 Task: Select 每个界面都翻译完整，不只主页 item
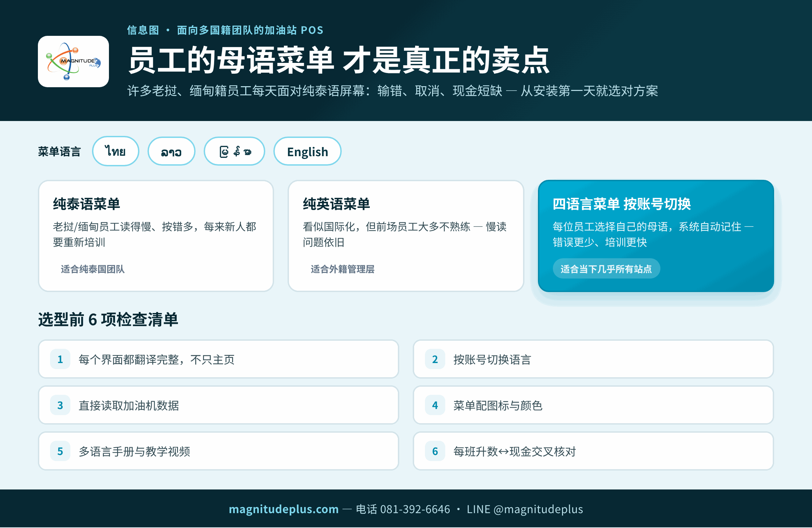click(218, 360)
